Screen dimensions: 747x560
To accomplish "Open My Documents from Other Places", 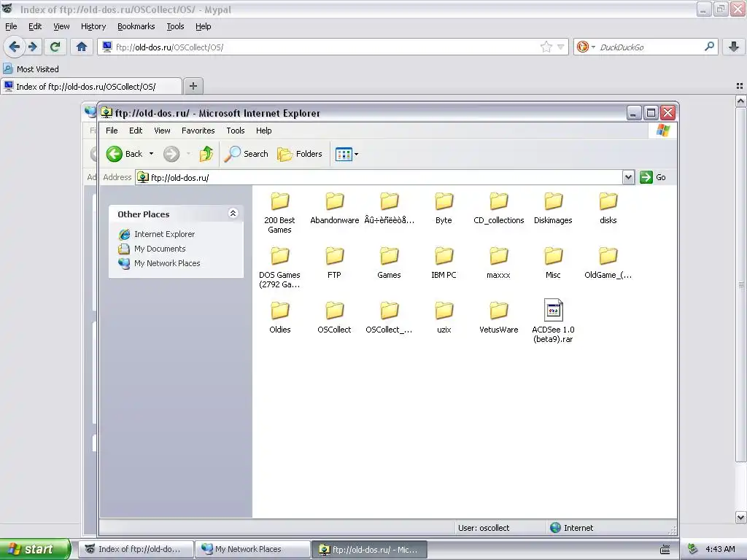I will pyautogui.click(x=152, y=249).
